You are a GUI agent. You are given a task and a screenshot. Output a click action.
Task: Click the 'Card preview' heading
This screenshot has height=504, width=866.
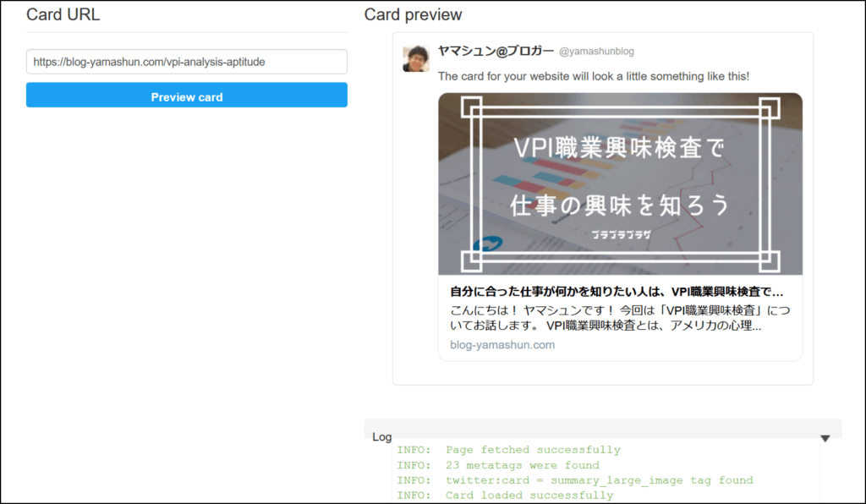click(413, 14)
